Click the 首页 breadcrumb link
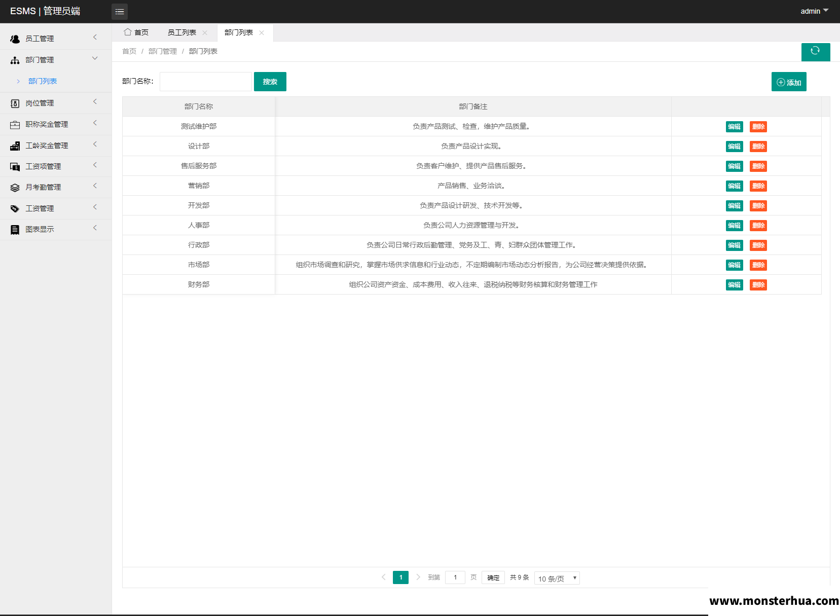Image resolution: width=840 pixels, height=616 pixels. 129,51
